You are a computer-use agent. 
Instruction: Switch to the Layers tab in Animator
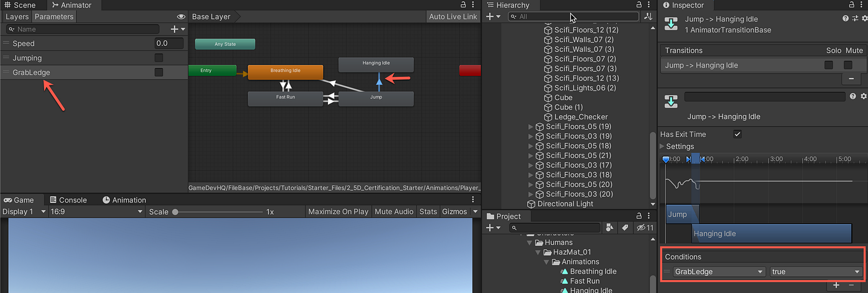click(17, 17)
